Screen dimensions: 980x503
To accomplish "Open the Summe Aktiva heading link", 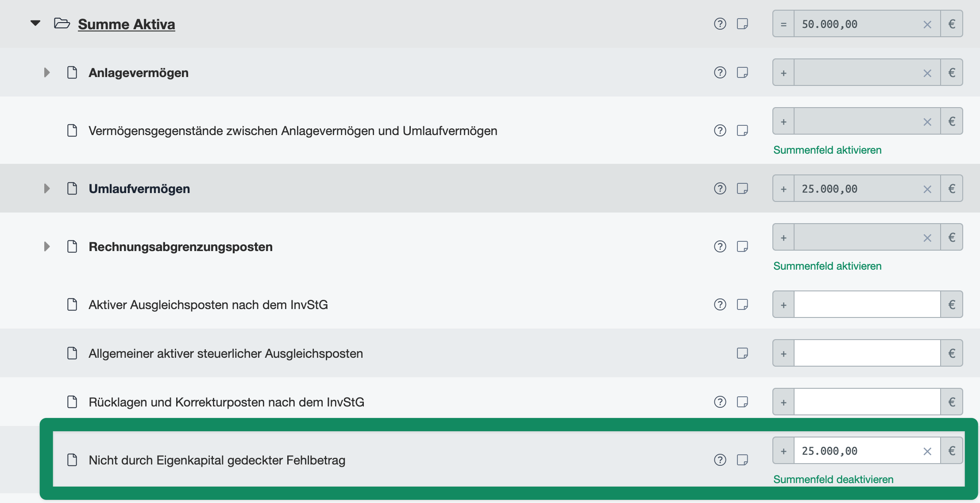I will [x=126, y=24].
